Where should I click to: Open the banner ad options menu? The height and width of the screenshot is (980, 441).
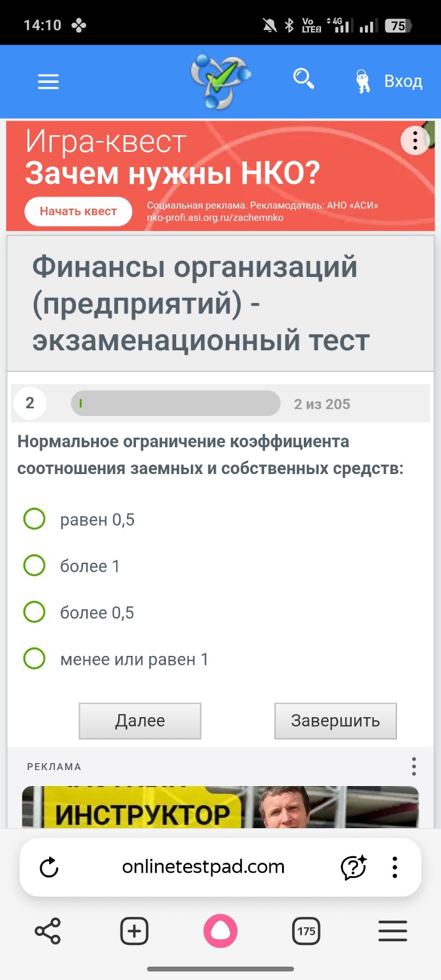tap(414, 140)
